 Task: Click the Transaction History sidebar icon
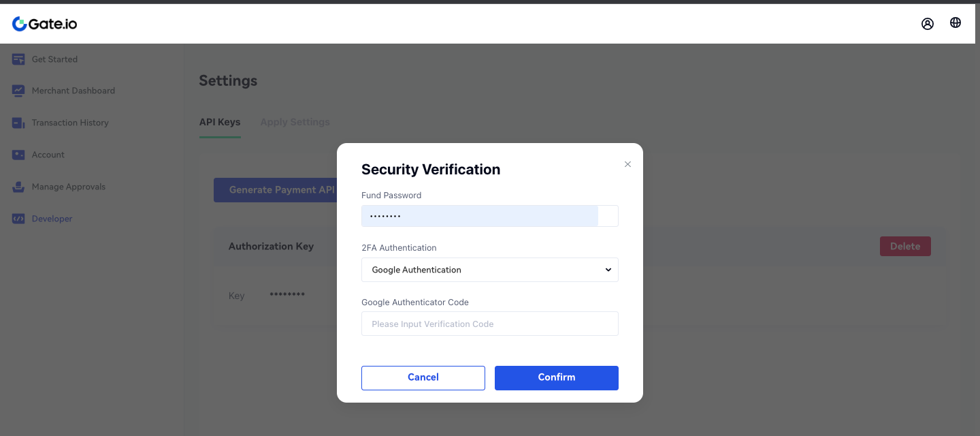18,123
